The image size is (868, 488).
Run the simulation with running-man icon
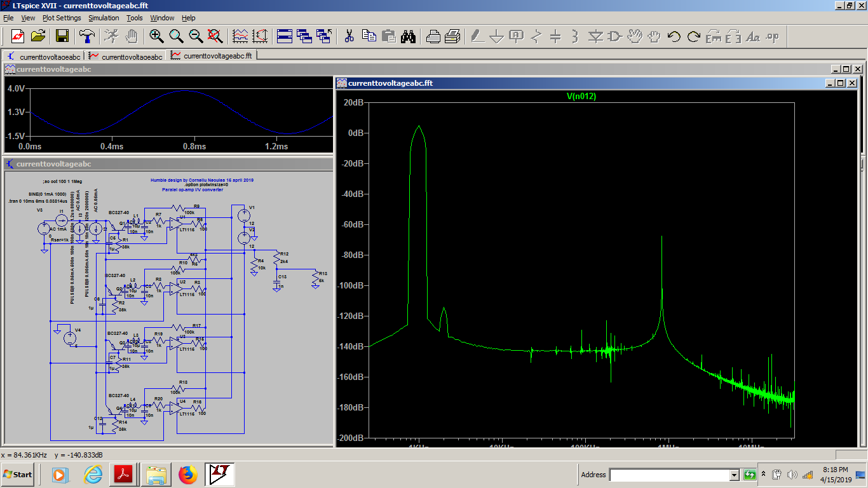(x=111, y=36)
